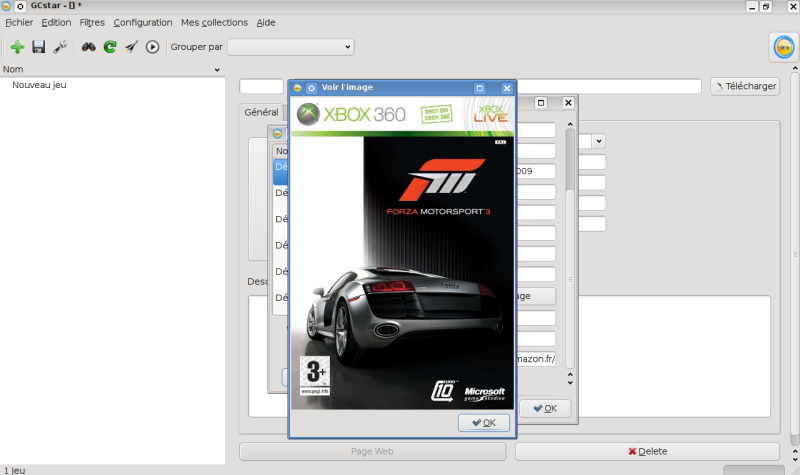Click the pin icon in the main title bar
The width and height of the screenshot is (800, 475).
(20, 6)
